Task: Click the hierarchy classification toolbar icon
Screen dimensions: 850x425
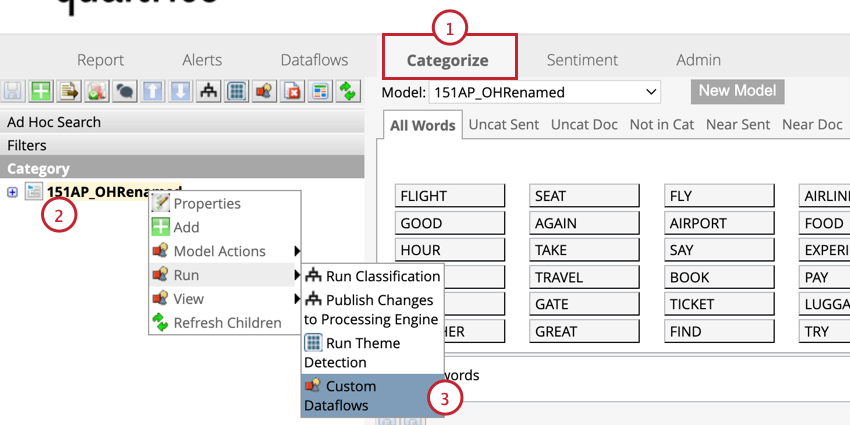Action: point(208,91)
